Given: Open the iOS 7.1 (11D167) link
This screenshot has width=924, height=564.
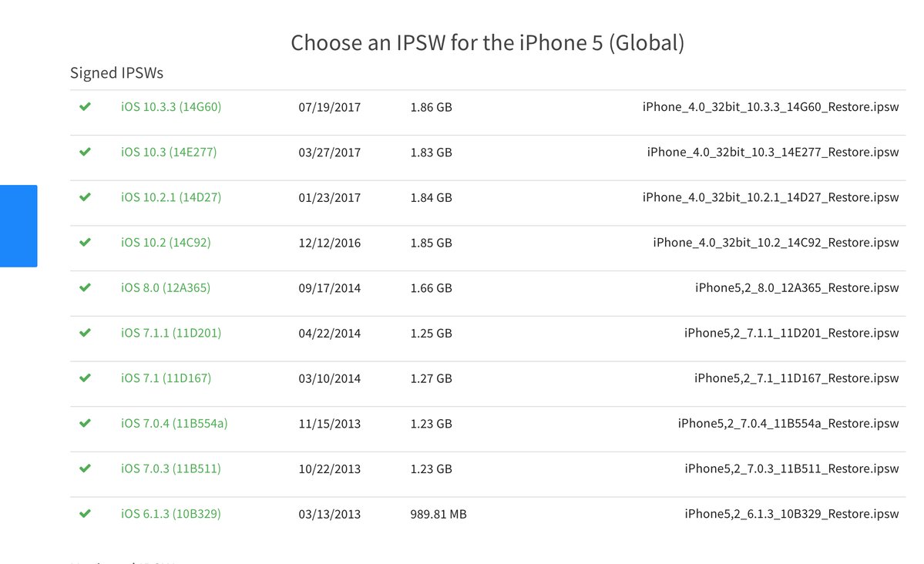Looking at the screenshot, I should pyautogui.click(x=166, y=378).
